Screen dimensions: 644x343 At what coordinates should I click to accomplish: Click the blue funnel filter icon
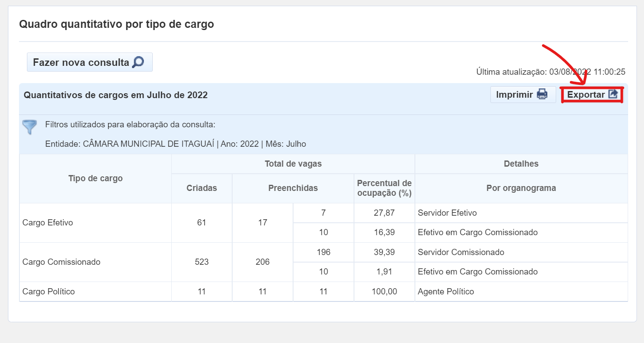point(30,127)
